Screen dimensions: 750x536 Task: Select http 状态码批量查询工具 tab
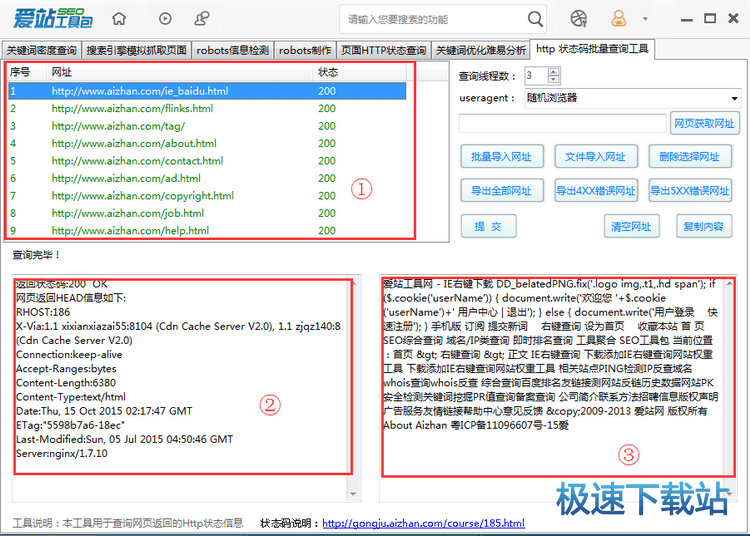point(592,49)
